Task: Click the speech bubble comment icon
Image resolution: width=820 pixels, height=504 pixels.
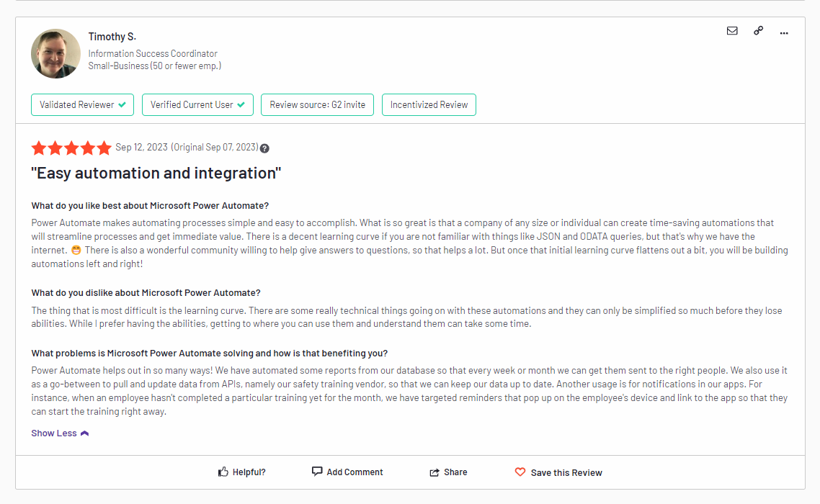Action: tap(317, 471)
